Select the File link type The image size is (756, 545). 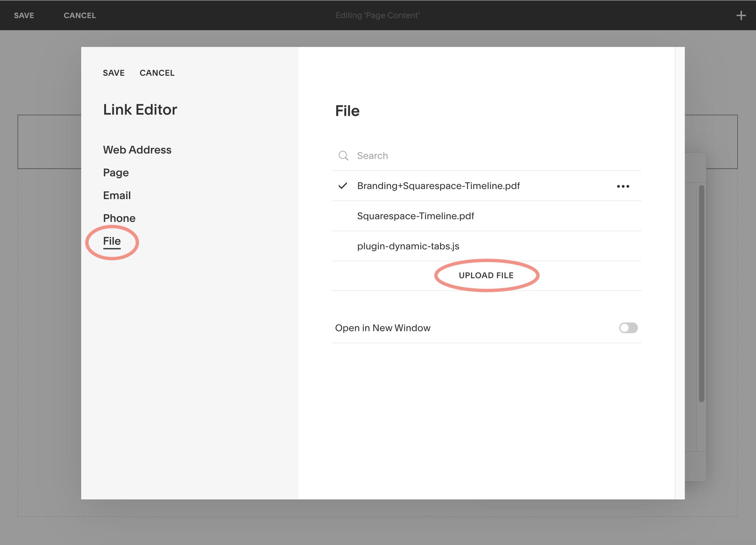click(x=112, y=241)
